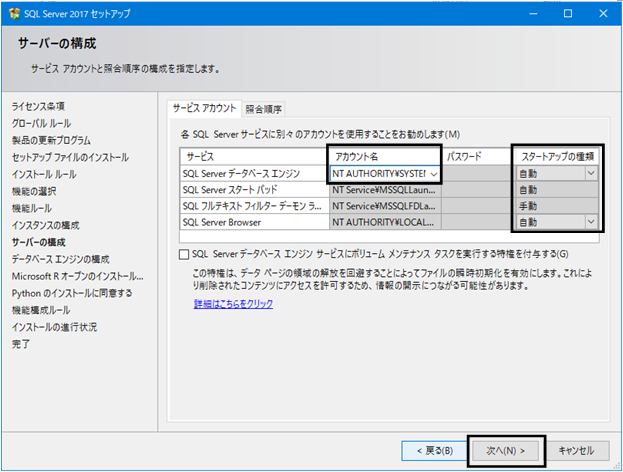Click the サービス column header
Image resolution: width=623 pixels, height=472 pixels.
tap(254, 157)
